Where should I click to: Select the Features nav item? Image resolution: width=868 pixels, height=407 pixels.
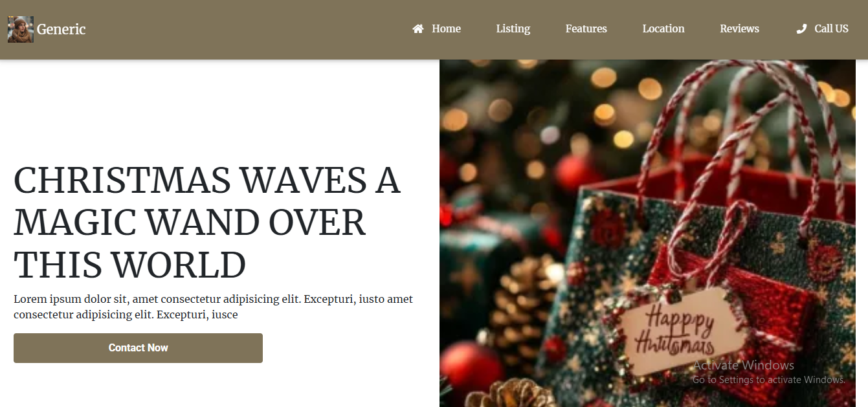pyautogui.click(x=586, y=28)
